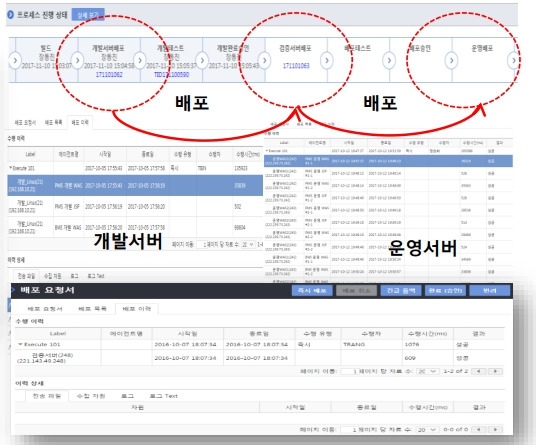Sort by the 결과 column in 수행 이력

coord(479,334)
